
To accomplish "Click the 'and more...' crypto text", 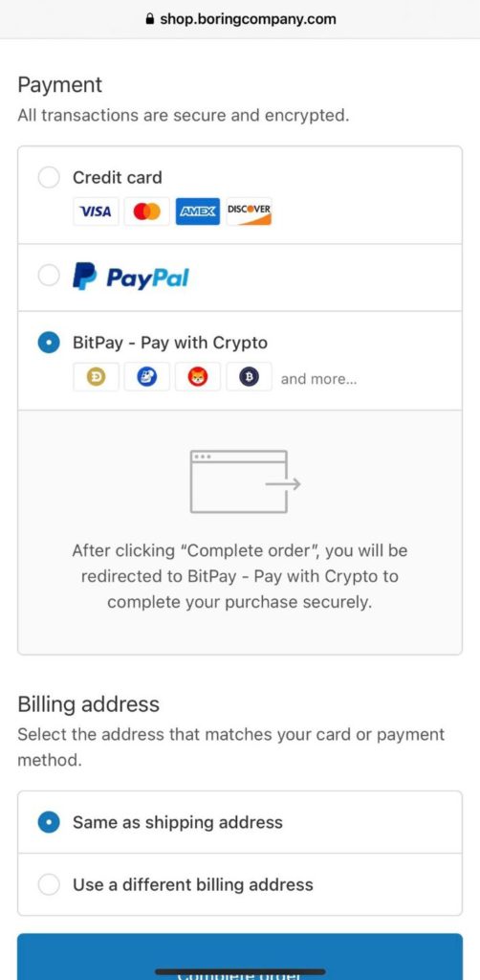I will tap(319, 379).
